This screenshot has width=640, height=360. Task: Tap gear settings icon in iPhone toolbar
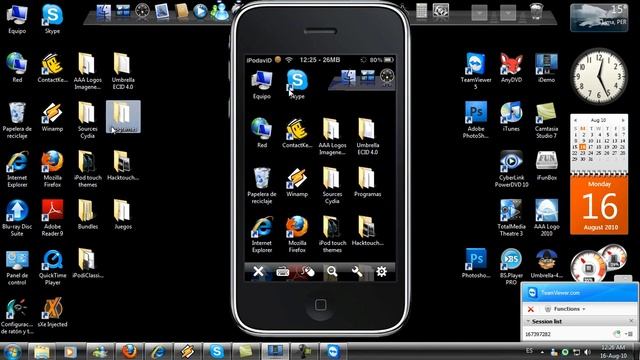coord(381,271)
